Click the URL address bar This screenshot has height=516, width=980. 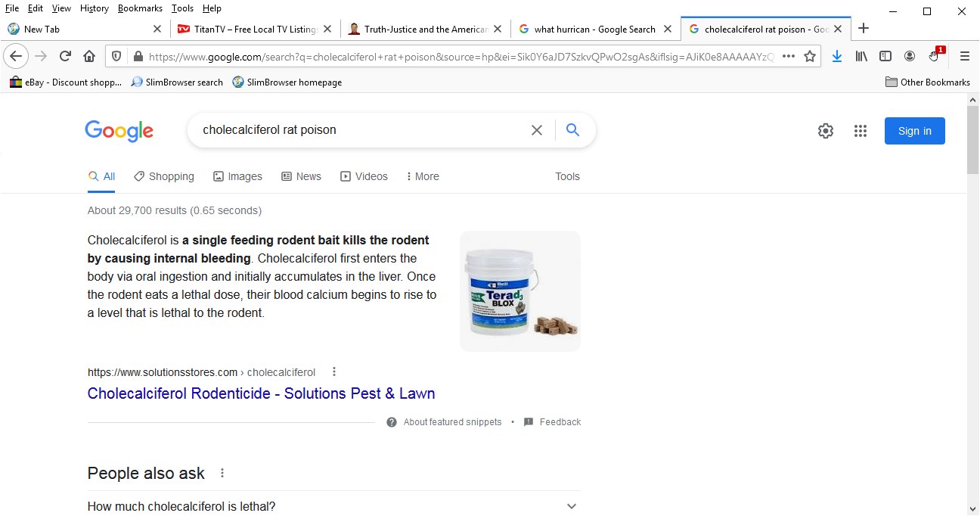[x=461, y=56]
